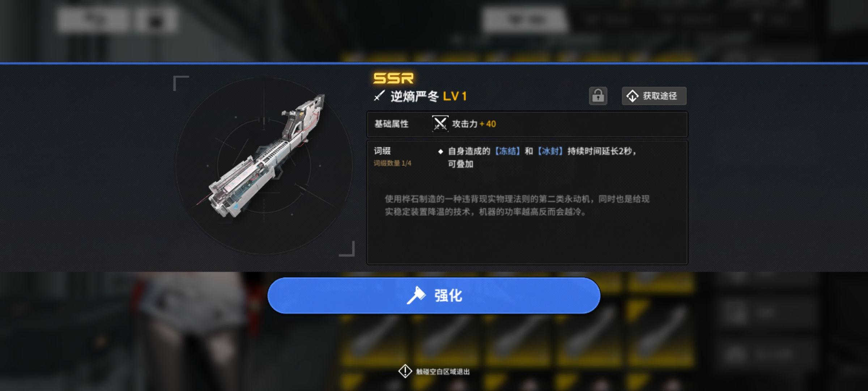Toggle the weapon lock icon

598,96
